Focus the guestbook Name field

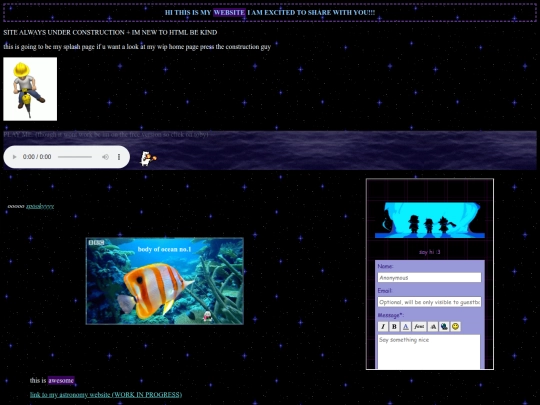click(429, 278)
